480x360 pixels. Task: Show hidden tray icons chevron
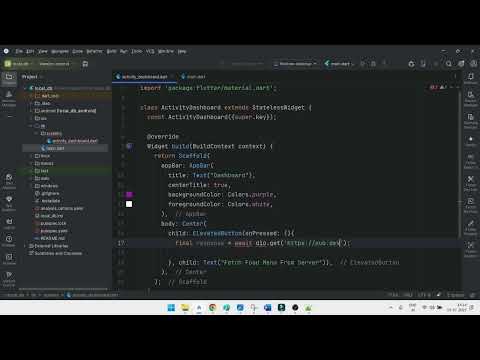[x=391, y=307]
